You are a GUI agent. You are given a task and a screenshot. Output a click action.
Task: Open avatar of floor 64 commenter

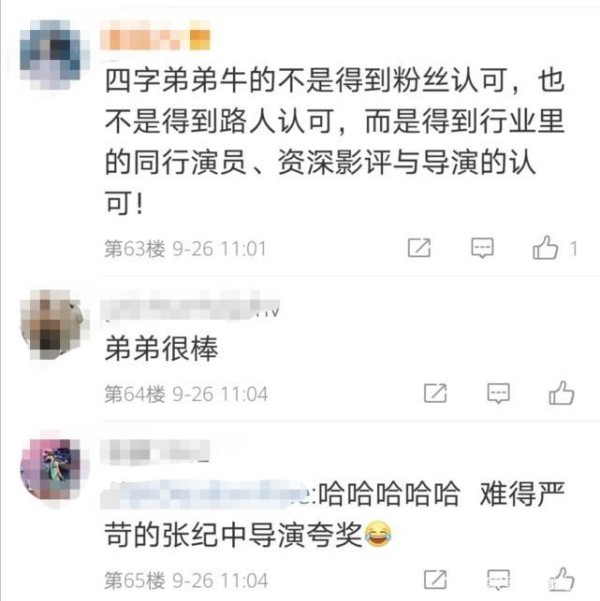54,325
